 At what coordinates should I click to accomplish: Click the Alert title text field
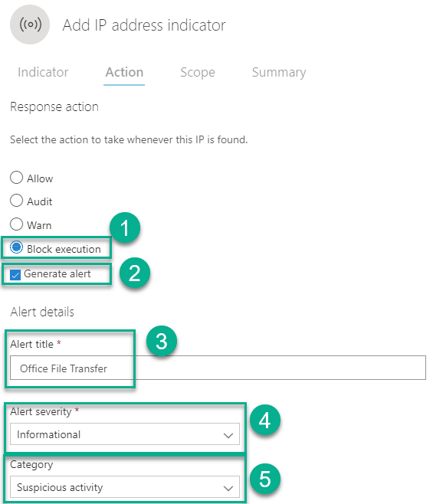(x=218, y=368)
